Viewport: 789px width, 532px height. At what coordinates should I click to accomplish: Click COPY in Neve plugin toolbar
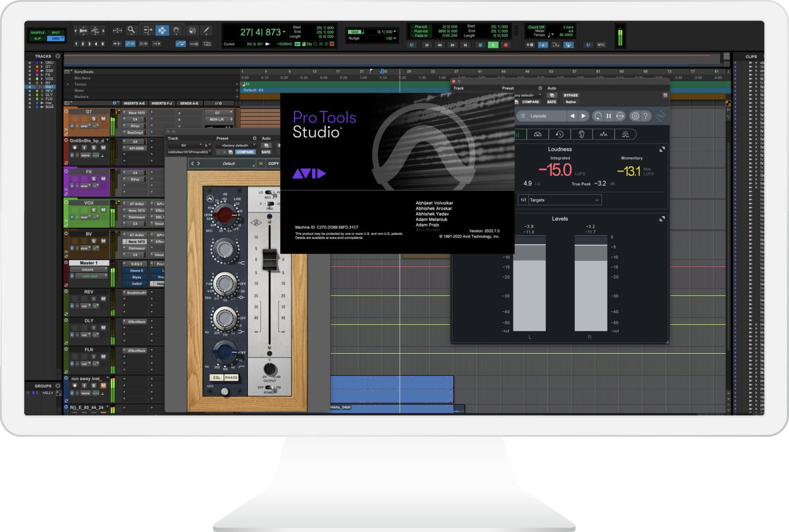click(273, 164)
